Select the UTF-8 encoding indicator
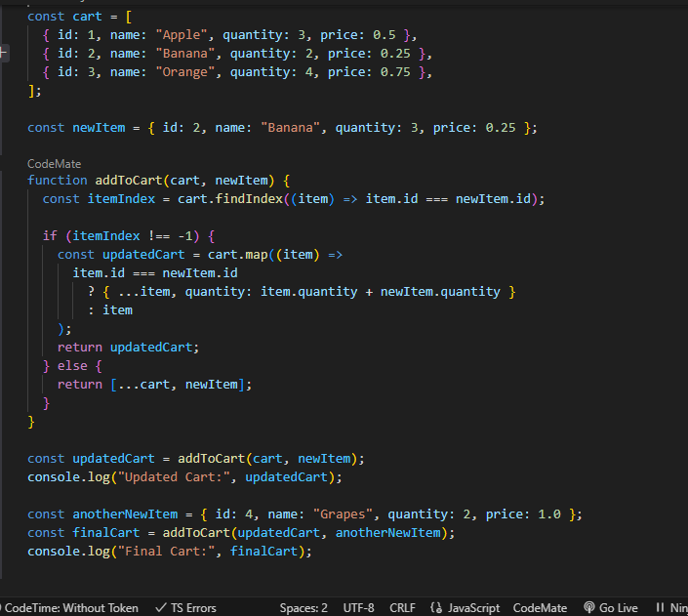Screen dimensions: 688x616 [x=358, y=607]
